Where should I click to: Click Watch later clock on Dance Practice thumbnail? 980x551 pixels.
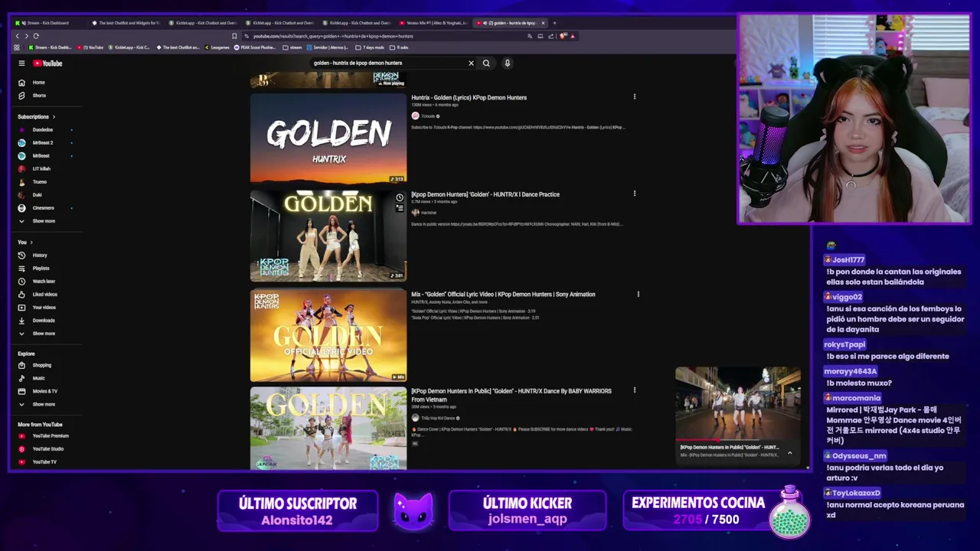400,197
